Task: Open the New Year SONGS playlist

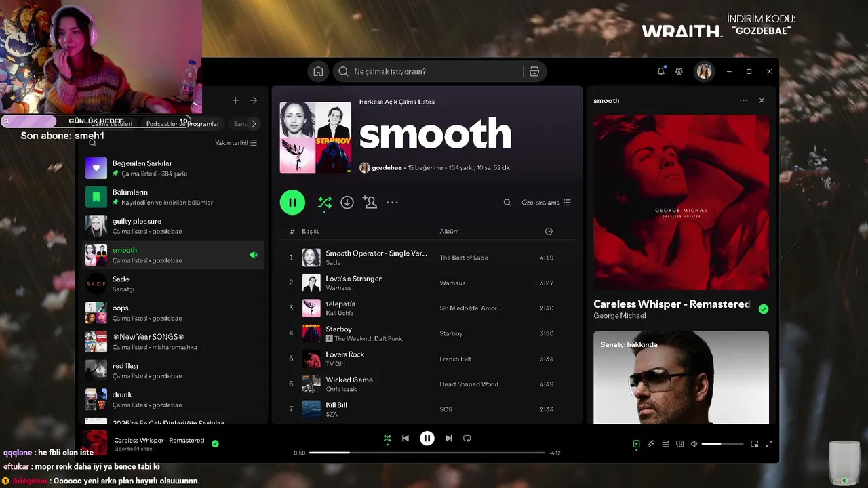Action: tap(173, 342)
